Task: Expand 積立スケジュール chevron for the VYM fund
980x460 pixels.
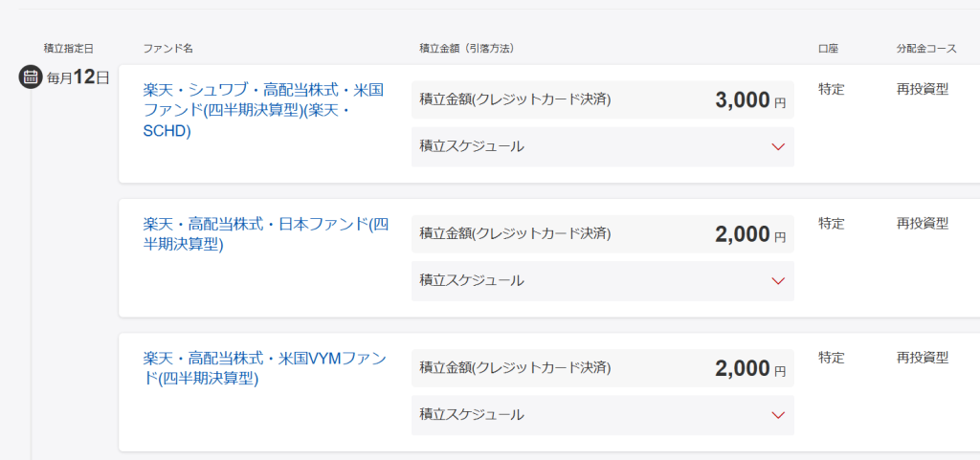Action: 778,415
